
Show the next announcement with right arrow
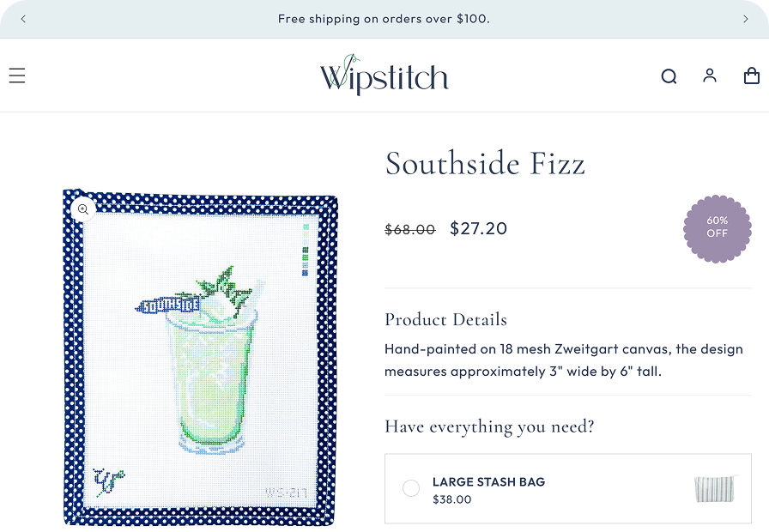745,19
